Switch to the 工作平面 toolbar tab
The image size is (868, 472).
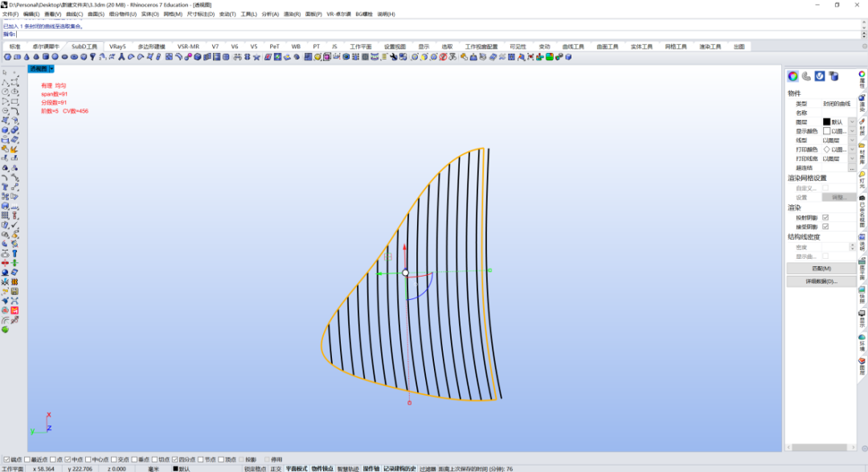(360, 47)
